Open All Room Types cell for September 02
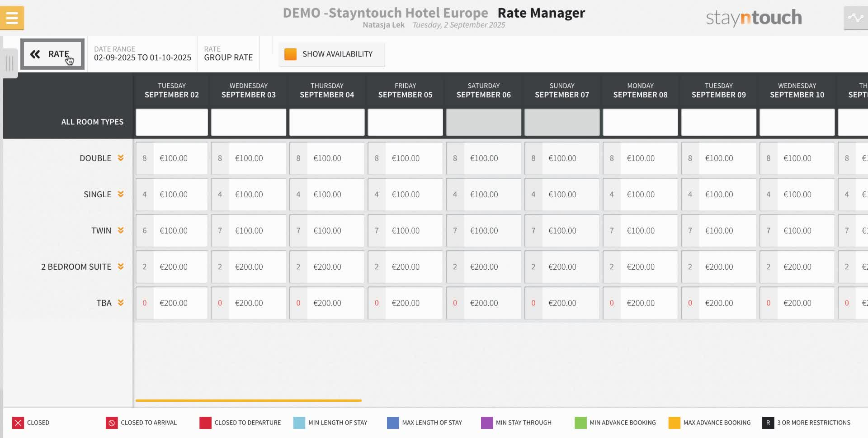The image size is (868, 438). point(172,122)
